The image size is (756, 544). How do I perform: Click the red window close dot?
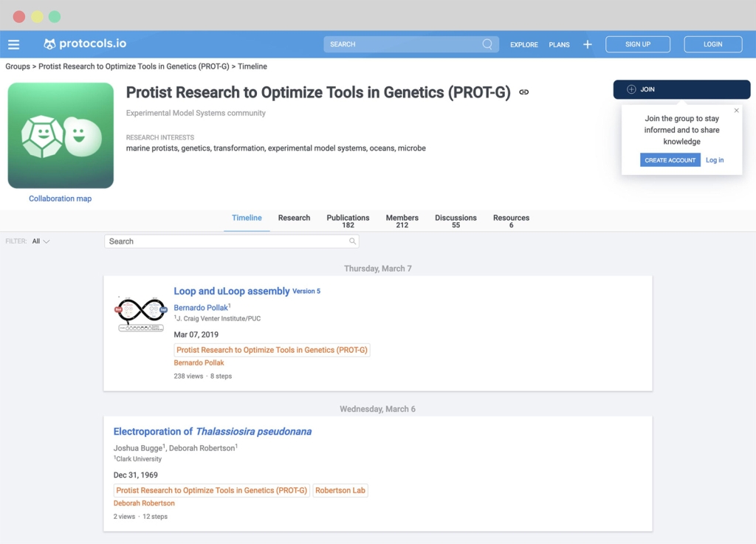(18, 17)
